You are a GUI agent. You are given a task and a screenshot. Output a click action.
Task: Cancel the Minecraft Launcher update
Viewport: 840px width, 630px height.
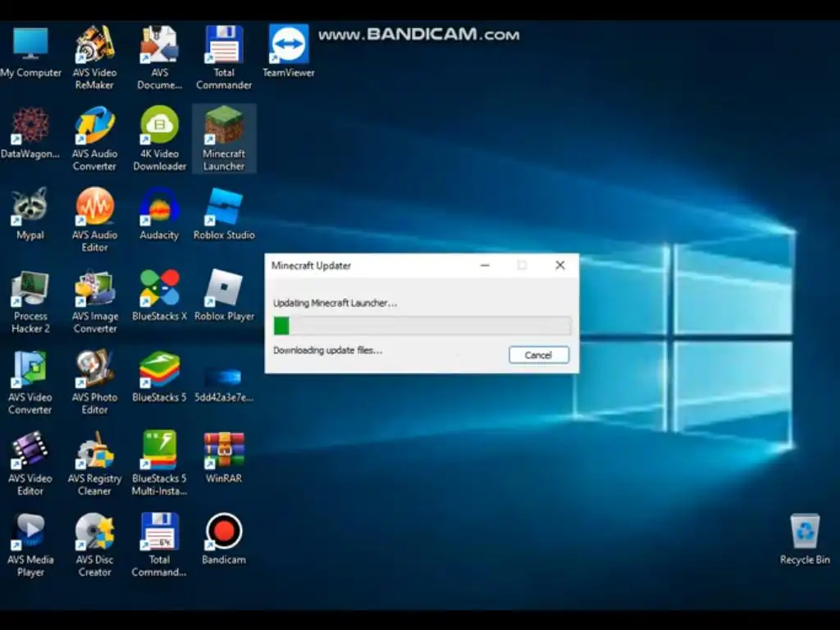(538, 355)
